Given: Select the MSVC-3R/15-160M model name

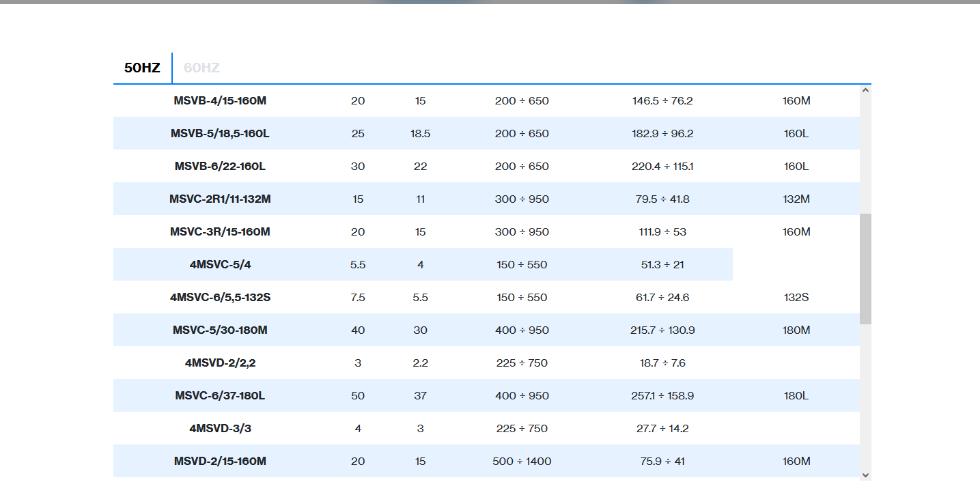Looking at the screenshot, I should (x=220, y=232).
